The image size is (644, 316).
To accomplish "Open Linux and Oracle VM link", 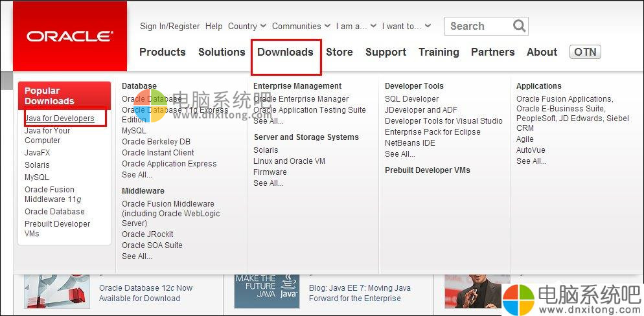I will click(289, 161).
